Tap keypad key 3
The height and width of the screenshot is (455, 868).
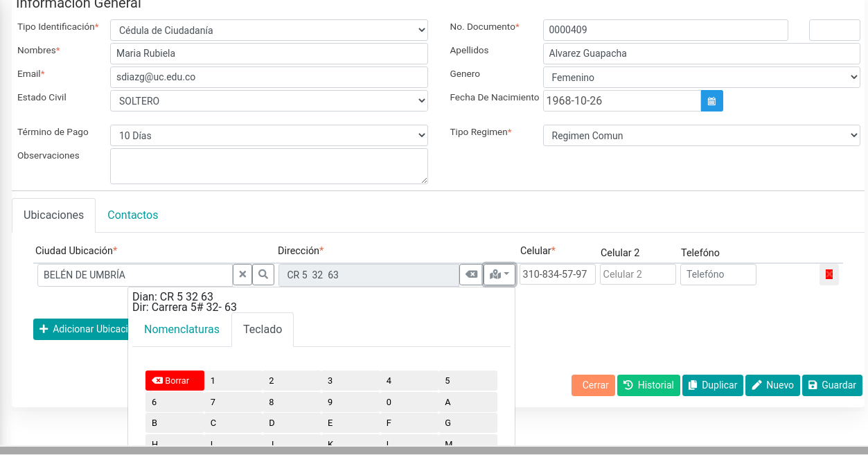tap(351, 381)
